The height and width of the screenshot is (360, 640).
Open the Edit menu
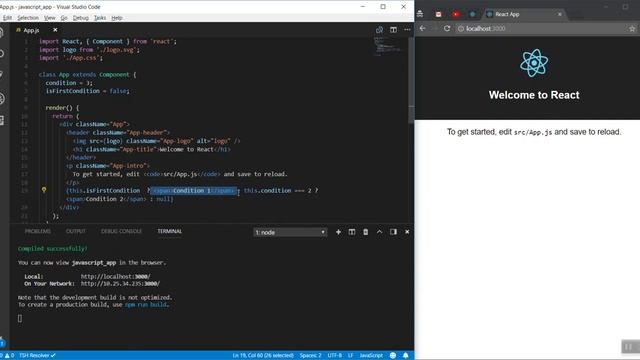point(7,18)
